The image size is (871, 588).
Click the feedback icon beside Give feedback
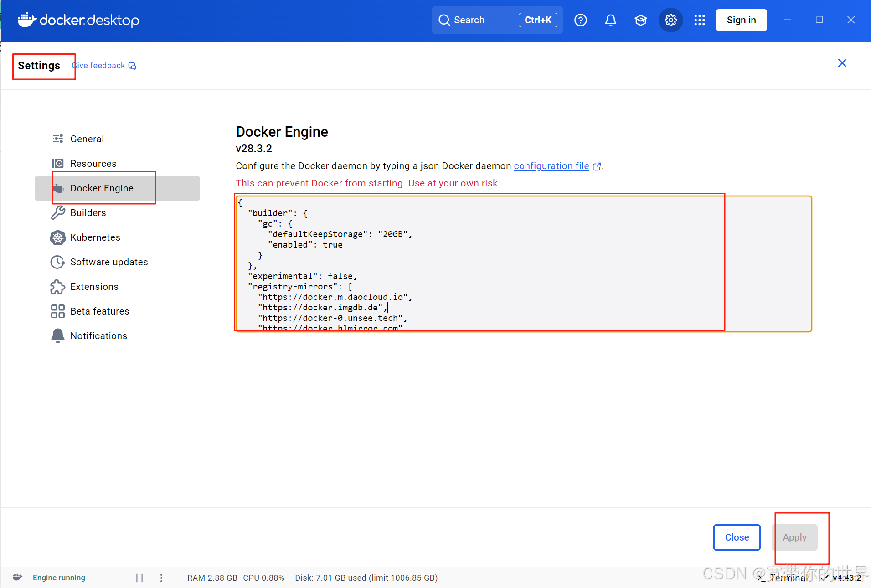[x=132, y=66]
